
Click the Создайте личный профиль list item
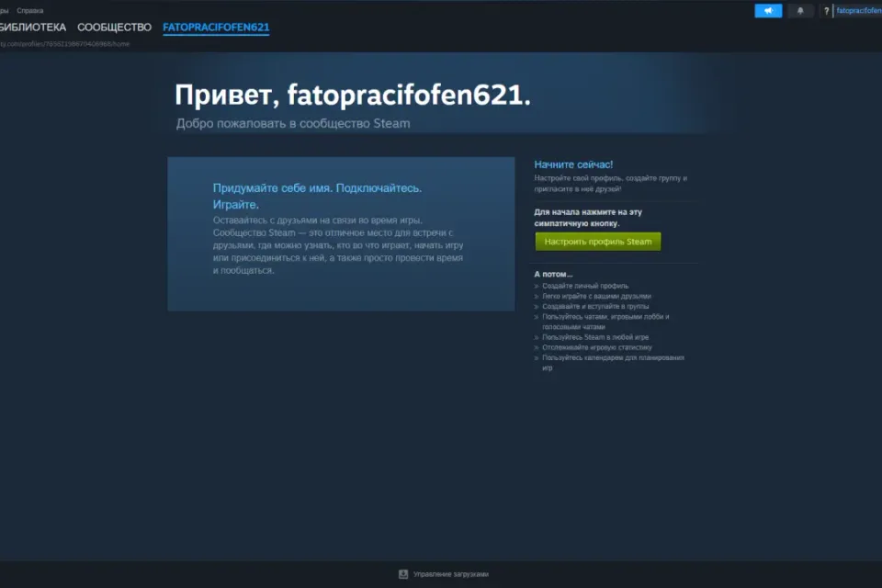585,286
